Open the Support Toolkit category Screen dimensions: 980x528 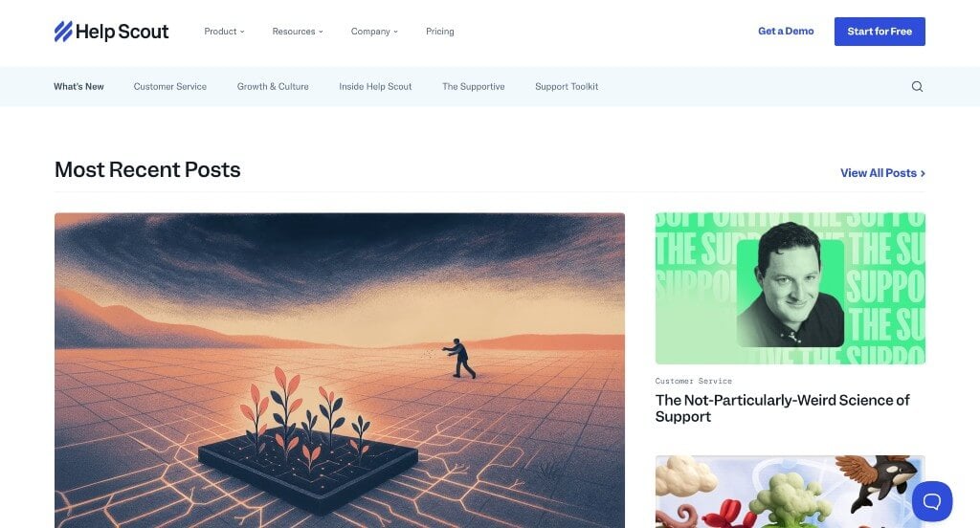[x=567, y=86]
